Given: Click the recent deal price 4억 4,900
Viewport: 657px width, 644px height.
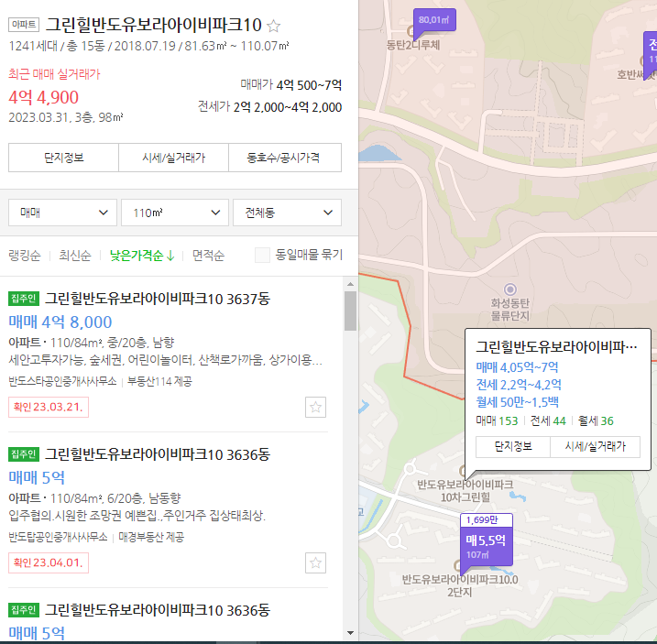Looking at the screenshot, I should coord(44,97).
